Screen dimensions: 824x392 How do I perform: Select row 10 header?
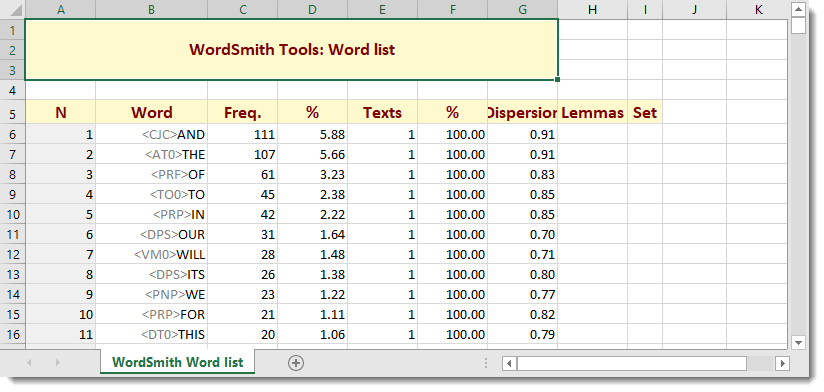[12, 214]
